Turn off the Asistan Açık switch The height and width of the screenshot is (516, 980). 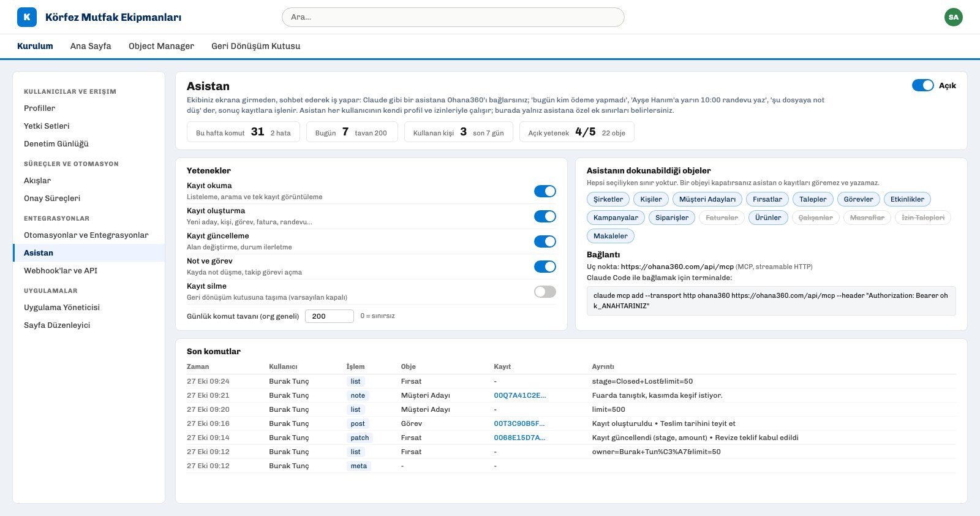point(922,85)
